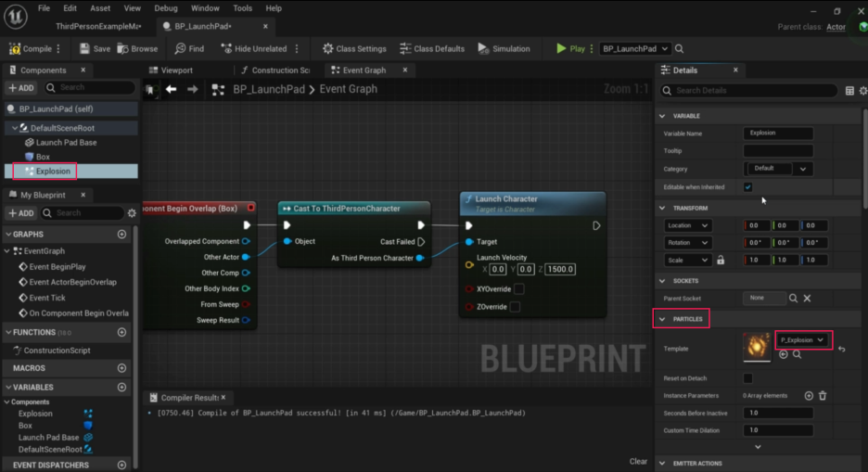Clear the Parent Socket value

(x=807, y=299)
